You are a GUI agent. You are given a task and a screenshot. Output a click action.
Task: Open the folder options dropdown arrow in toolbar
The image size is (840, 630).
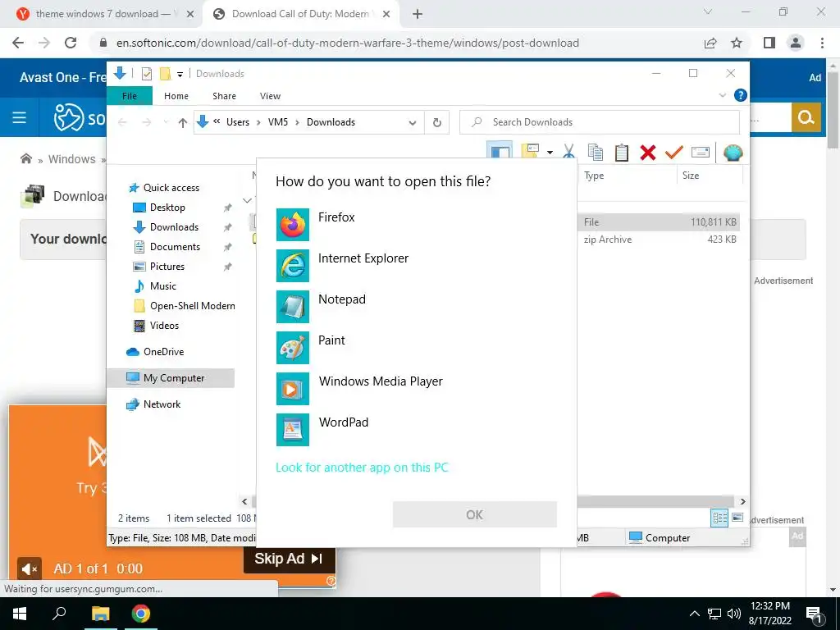(x=550, y=153)
